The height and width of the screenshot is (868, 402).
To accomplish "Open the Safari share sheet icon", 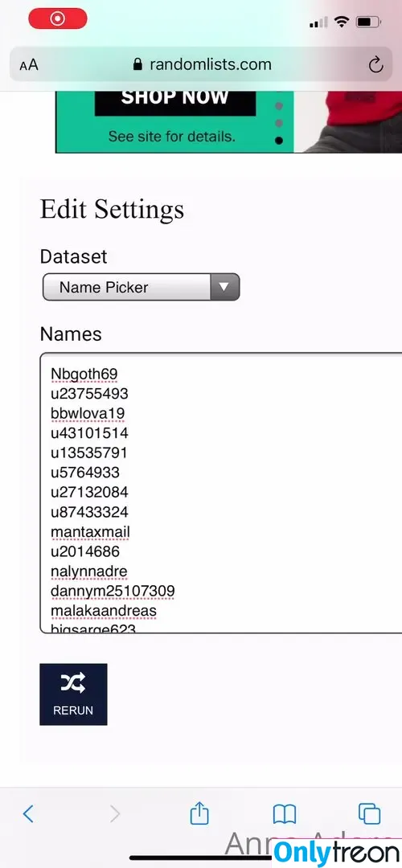I will [x=199, y=813].
